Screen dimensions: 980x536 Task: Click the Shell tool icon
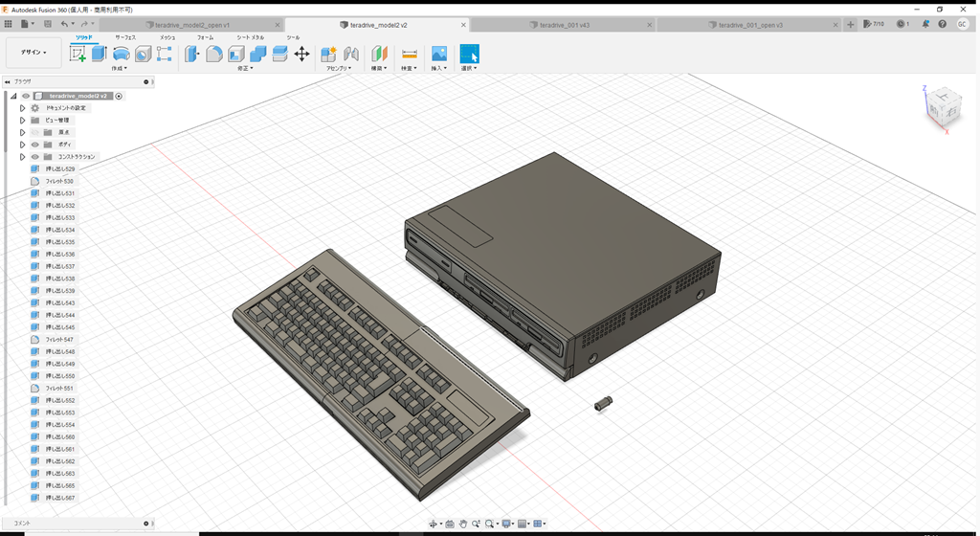coord(236,55)
